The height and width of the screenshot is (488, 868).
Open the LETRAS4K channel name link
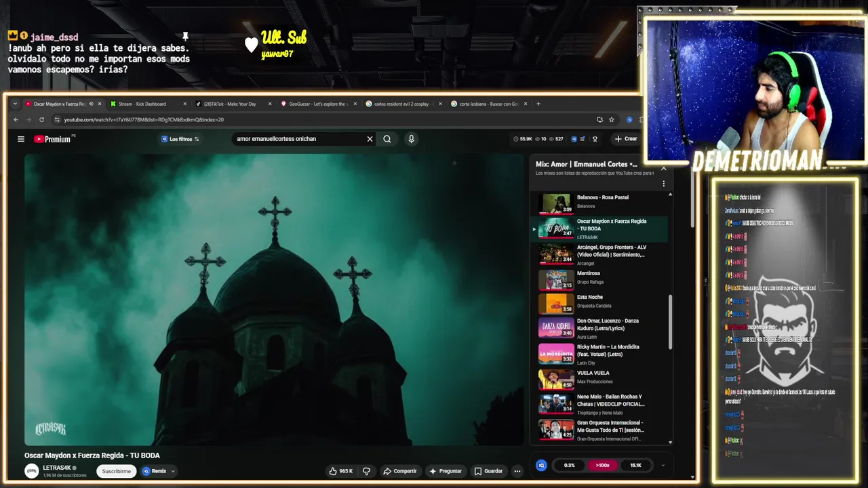[57, 468]
